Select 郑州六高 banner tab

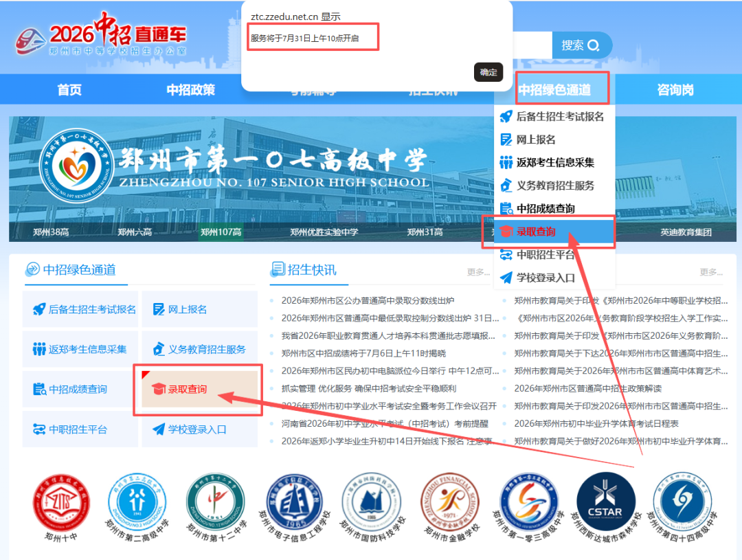tap(135, 232)
